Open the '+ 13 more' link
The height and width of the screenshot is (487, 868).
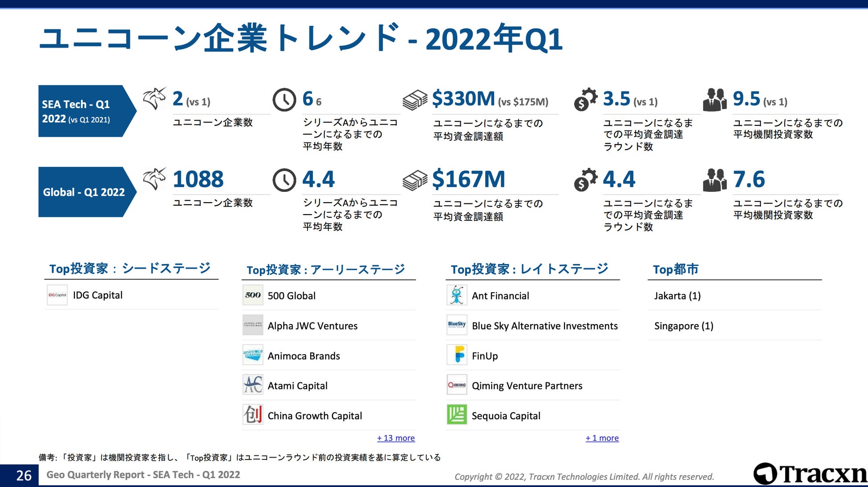coord(396,438)
